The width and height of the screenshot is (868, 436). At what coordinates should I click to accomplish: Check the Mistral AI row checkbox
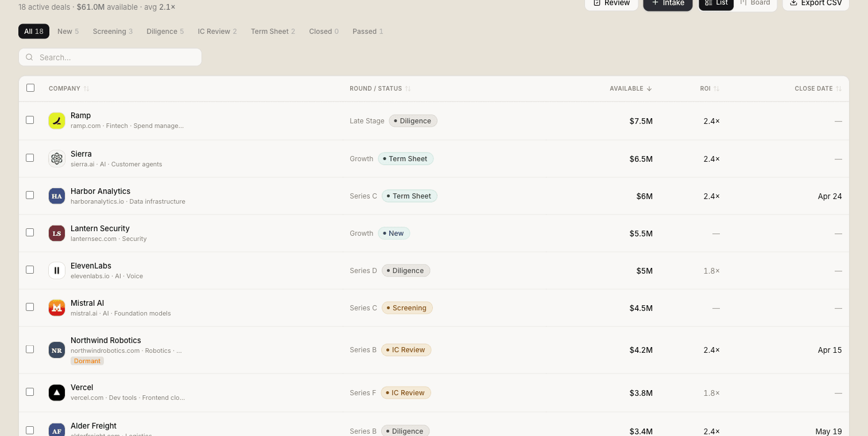click(x=30, y=307)
